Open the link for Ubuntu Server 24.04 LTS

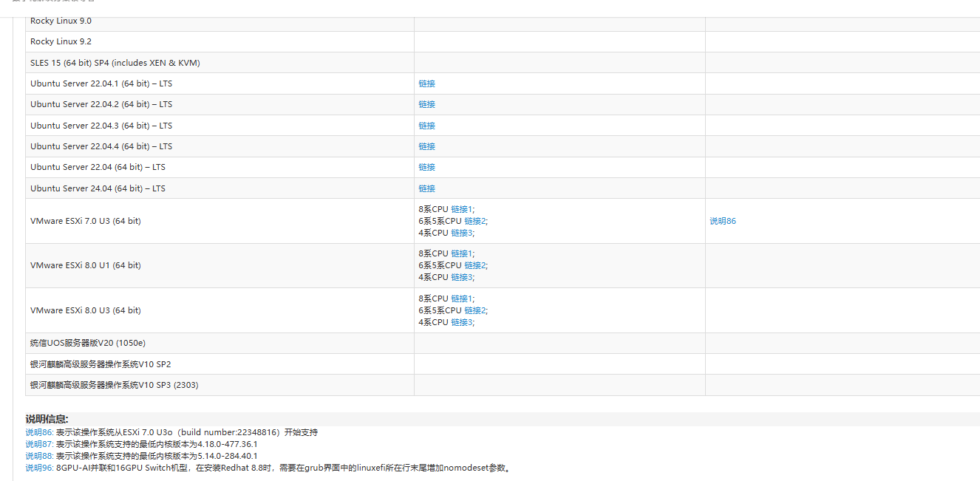(x=426, y=188)
